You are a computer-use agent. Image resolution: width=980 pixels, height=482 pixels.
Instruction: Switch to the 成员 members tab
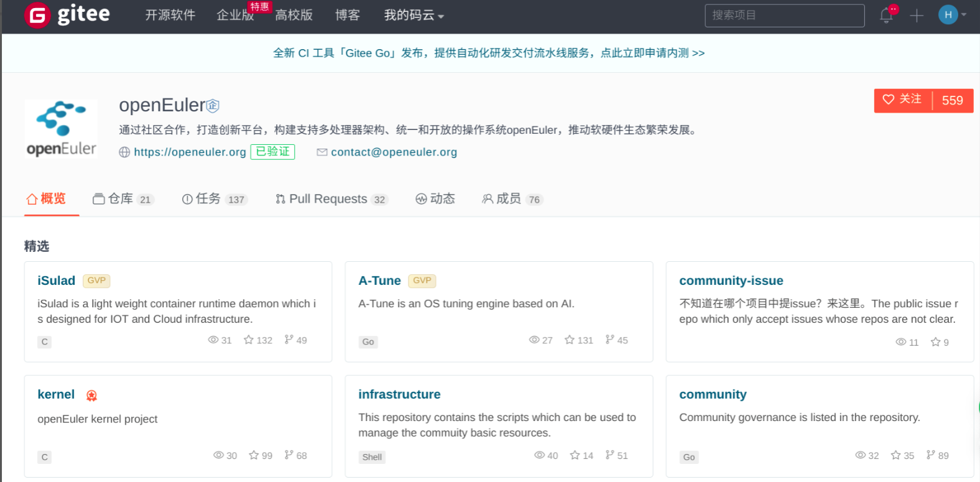[x=512, y=199]
